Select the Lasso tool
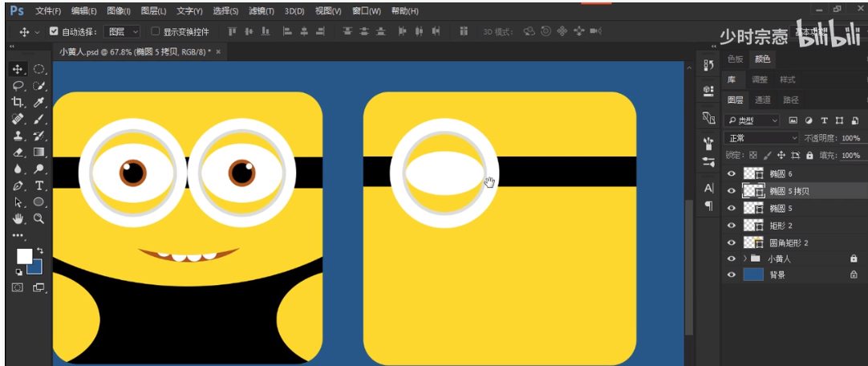This screenshot has height=366, width=868. (18, 86)
